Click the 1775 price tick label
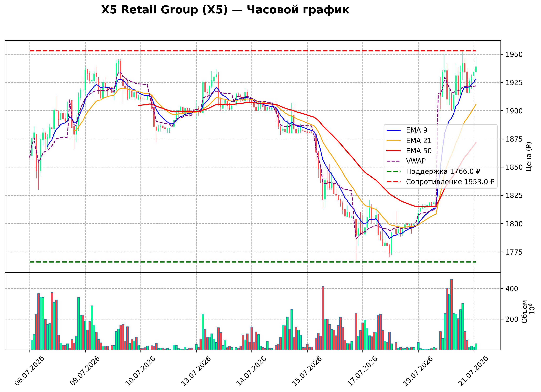This screenshot has height=392, width=541. pyautogui.click(x=514, y=252)
